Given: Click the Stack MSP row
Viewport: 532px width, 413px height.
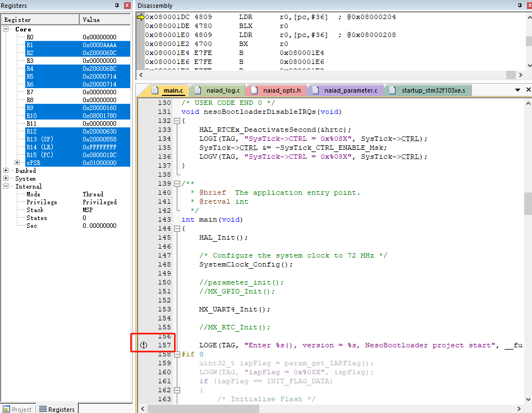Looking at the screenshot, I should click(77, 210).
